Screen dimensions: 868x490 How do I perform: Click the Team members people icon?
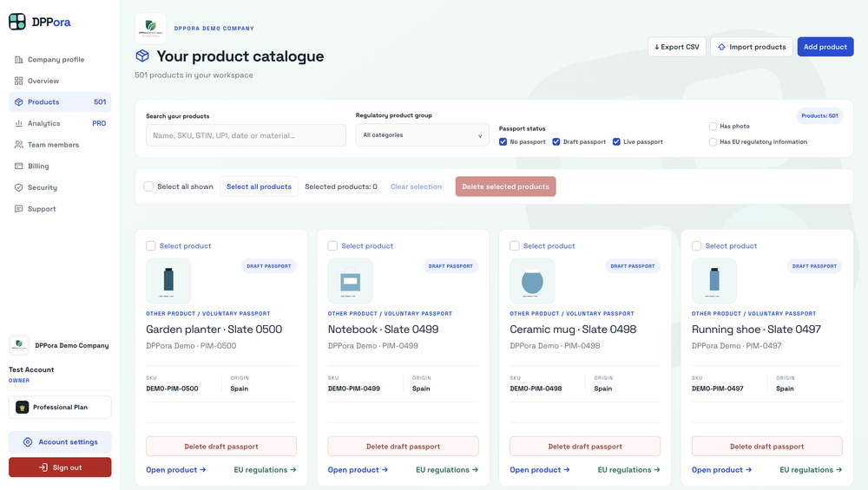coord(19,145)
